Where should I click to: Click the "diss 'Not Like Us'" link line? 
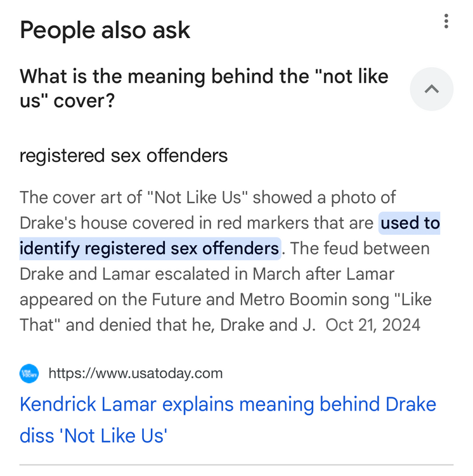pos(93,435)
